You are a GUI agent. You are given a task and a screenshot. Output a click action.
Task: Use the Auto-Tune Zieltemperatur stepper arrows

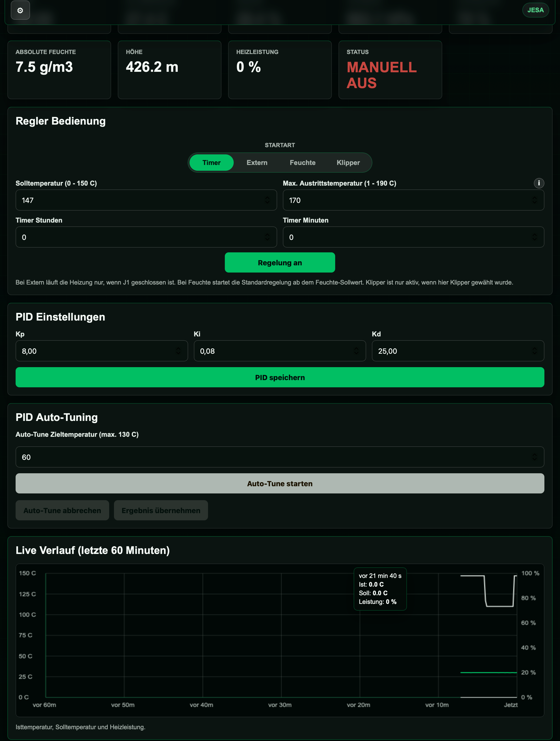[534, 457]
